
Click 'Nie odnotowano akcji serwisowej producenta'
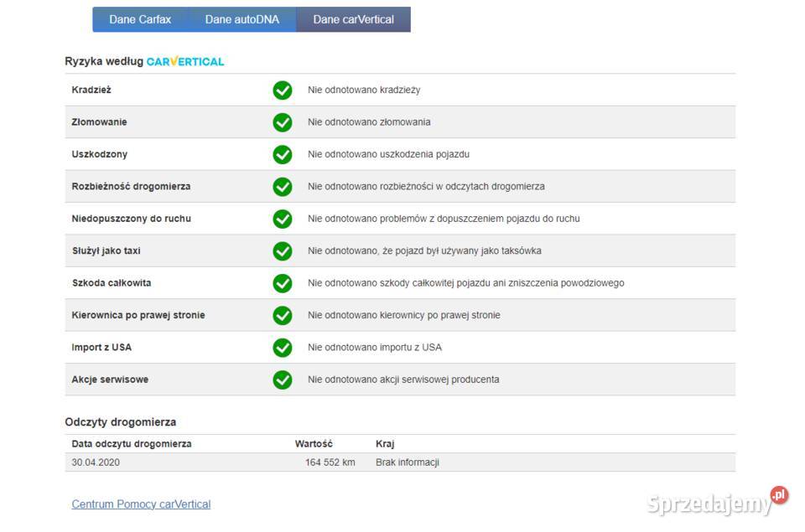[403, 380]
